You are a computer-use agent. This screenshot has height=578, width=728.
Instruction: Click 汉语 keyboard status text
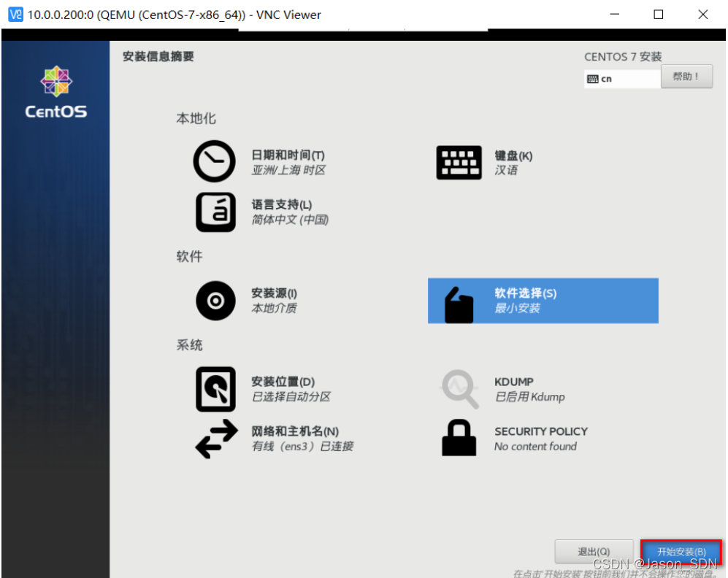coord(505,170)
